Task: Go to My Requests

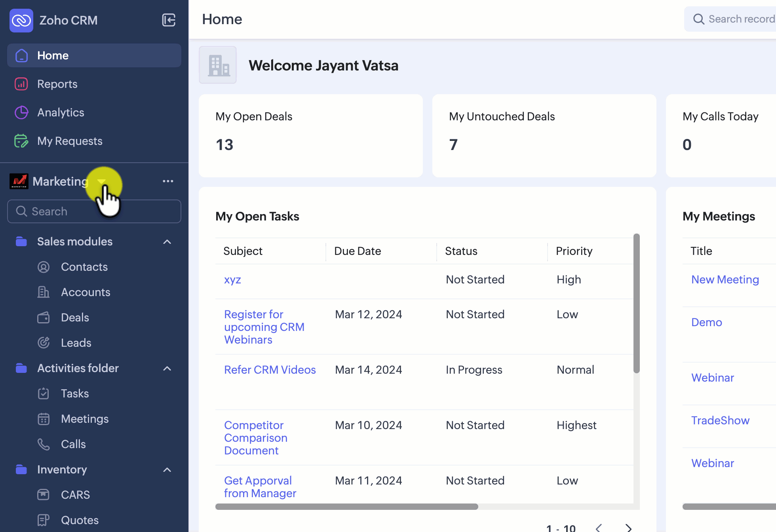Action: click(x=70, y=141)
